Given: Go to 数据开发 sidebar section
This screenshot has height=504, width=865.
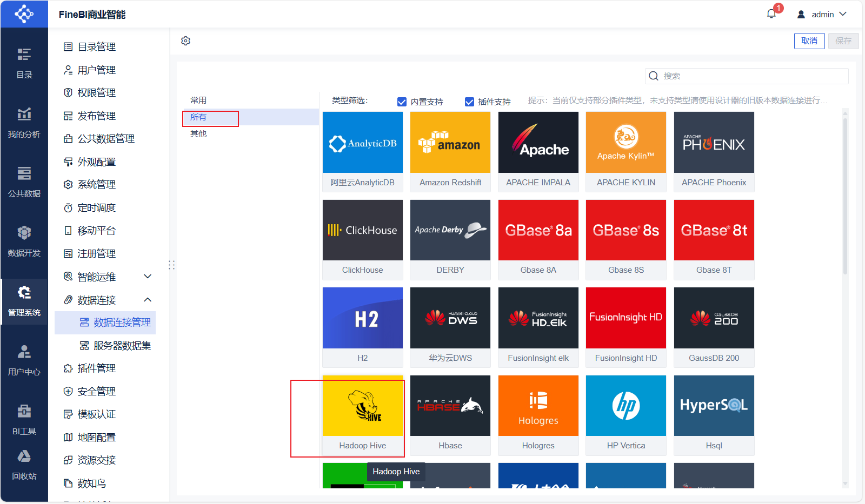Looking at the screenshot, I should coord(24,241).
